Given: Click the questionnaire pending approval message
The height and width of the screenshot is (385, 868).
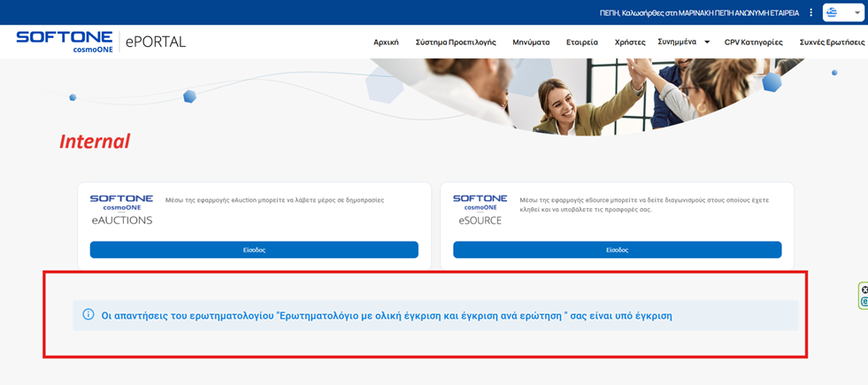Looking at the screenshot, I should pos(387,316).
